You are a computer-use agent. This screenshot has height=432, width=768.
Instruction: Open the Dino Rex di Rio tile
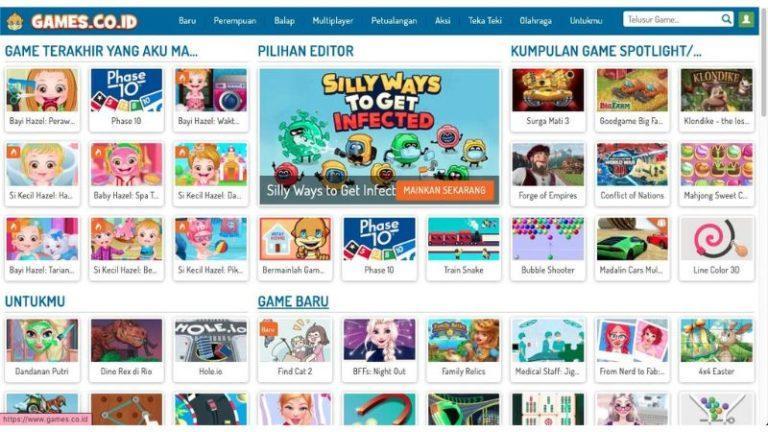[x=126, y=350]
